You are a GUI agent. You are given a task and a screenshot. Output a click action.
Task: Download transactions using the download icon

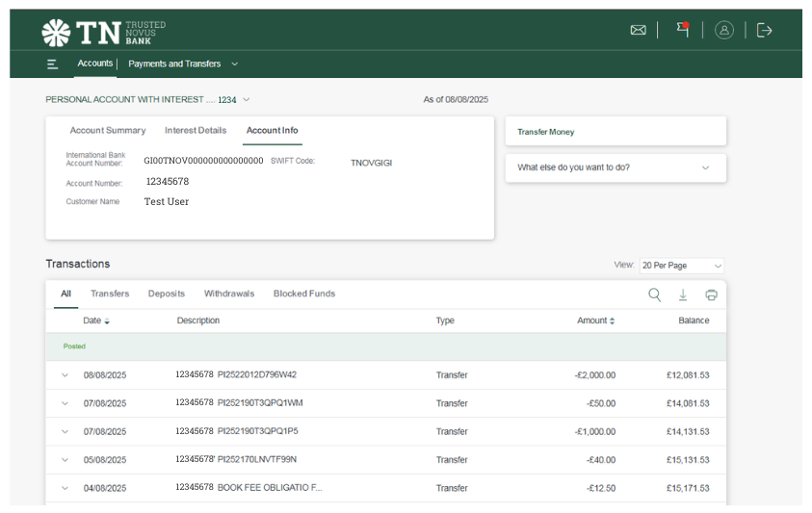coord(683,295)
